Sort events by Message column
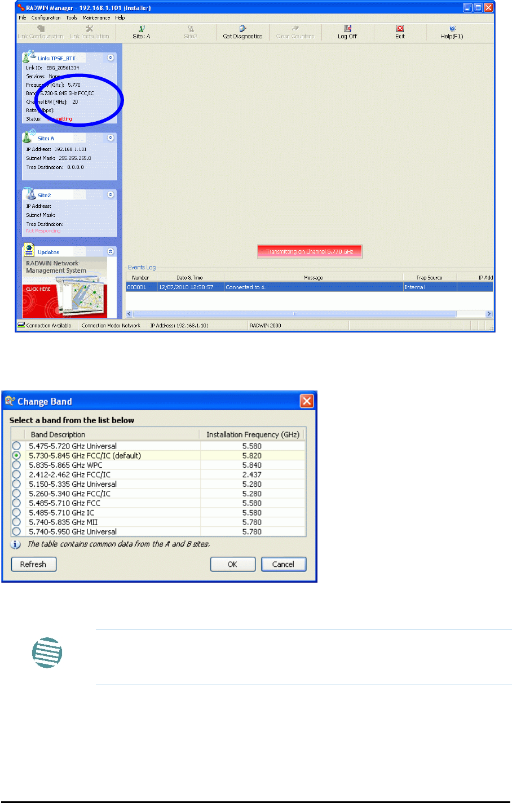Image resolution: width=512 pixels, height=812 pixels. point(314,277)
